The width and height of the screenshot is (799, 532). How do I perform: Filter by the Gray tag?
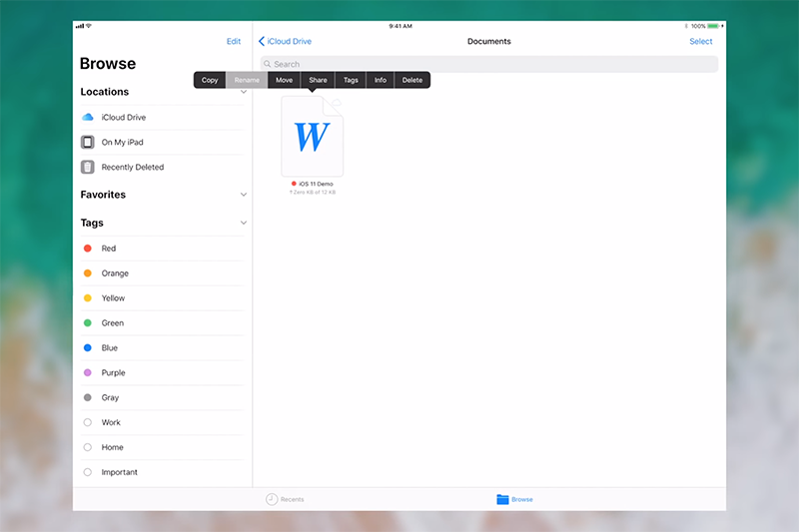coord(162,397)
